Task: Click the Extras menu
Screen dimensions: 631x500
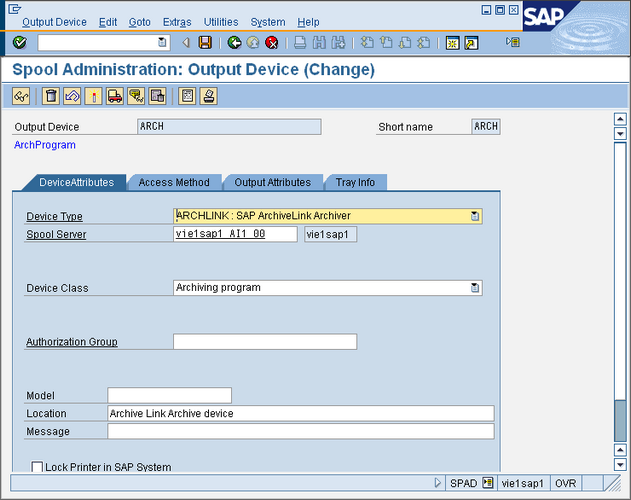Action: pyautogui.click(x=177, y=22)
